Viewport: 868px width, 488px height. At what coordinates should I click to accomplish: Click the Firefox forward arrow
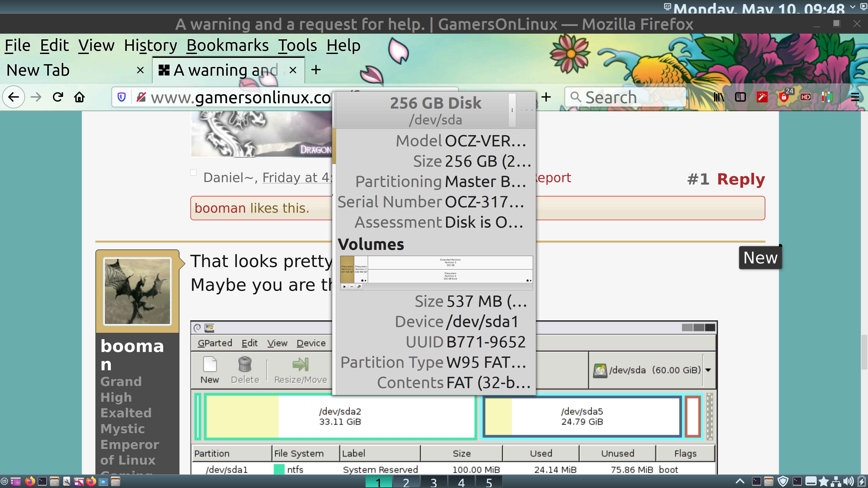pyautogui.click(x=36, y=97)
